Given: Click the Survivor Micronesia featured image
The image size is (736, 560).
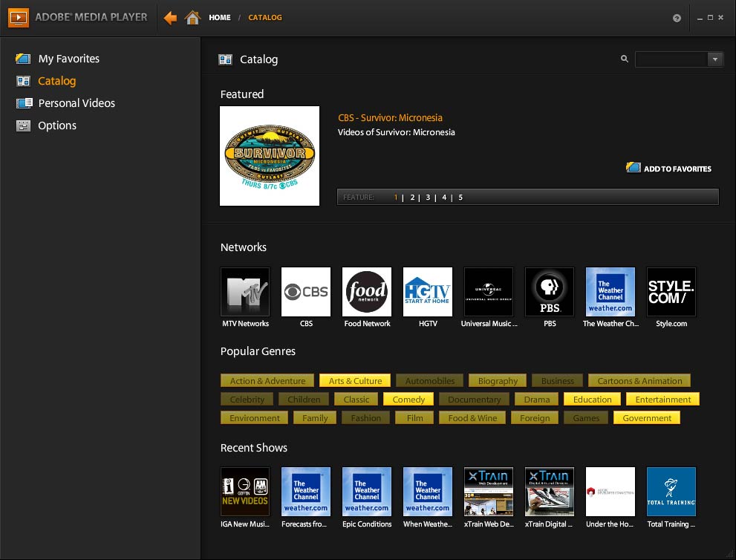Looking at the screenshot, I should [x=270, y=156].
